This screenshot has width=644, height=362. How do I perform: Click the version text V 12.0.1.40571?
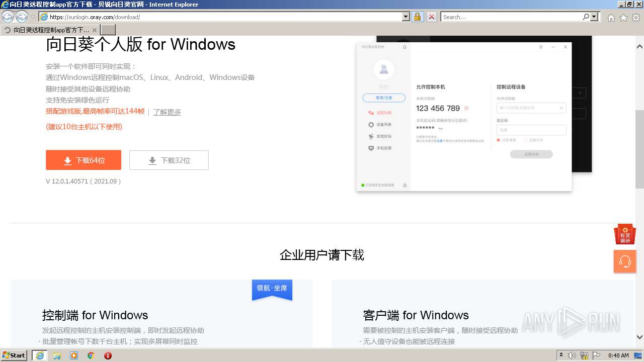coord(84,181)
